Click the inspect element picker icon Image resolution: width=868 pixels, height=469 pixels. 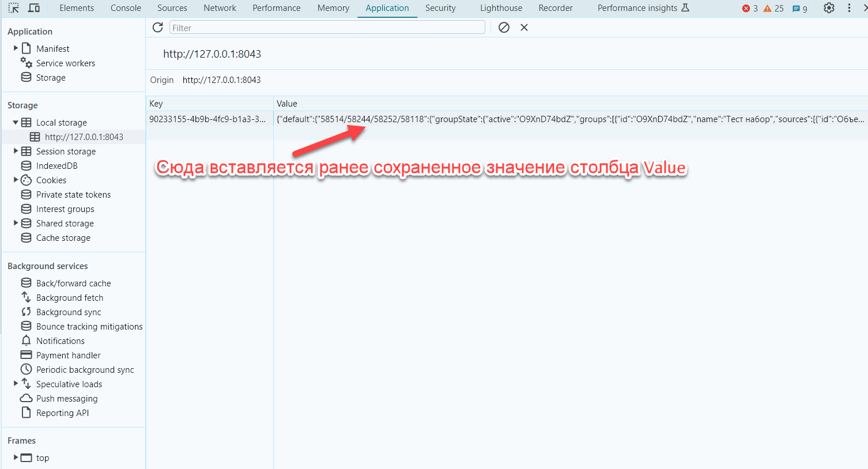click(14, 8)
